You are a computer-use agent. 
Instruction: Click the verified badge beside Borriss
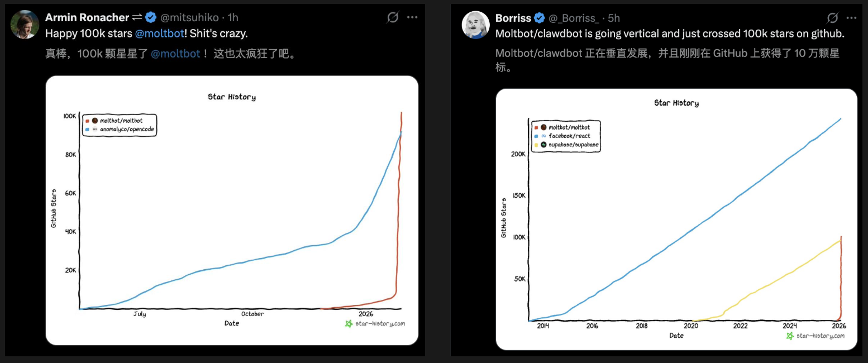coord(538,18)
